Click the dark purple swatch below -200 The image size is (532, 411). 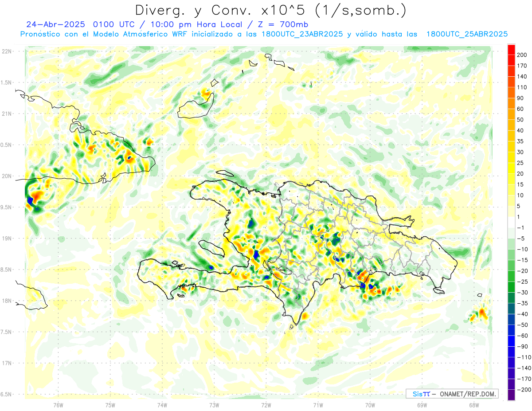(512, 395)
